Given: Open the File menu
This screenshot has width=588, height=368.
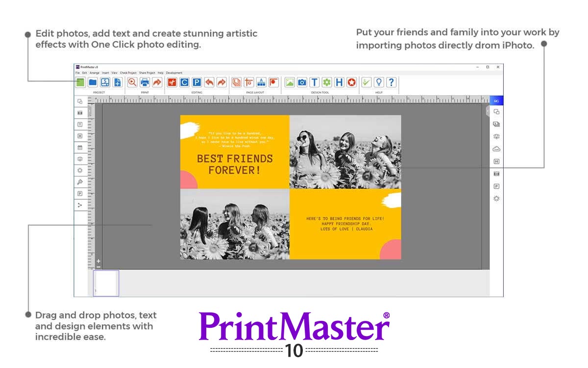Looking at the screenshot, I should tap(77, 72).
